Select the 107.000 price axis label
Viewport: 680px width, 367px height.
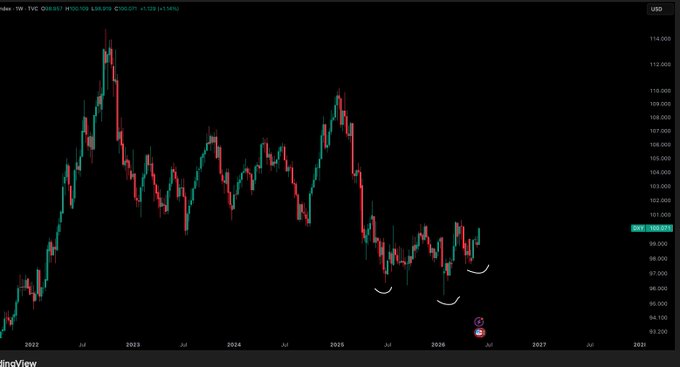(660, 131)
